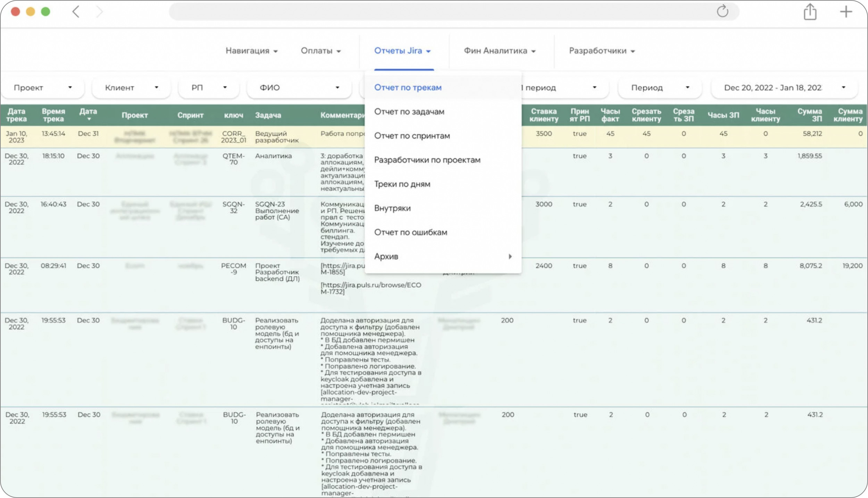Click the browser share icon

tap(810, 12)
